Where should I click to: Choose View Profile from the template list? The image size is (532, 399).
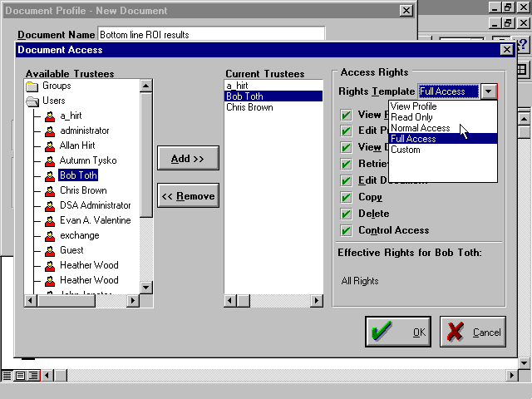(x=443, y=106)
